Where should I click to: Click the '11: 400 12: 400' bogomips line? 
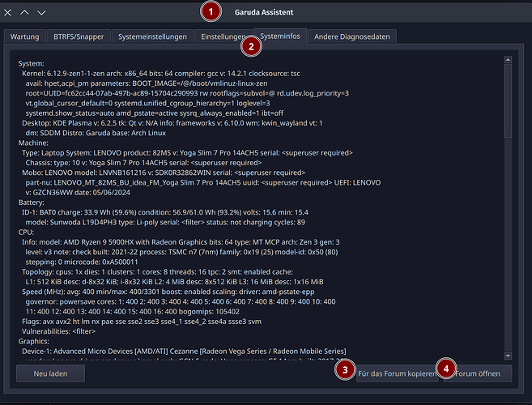pos(132,312)
